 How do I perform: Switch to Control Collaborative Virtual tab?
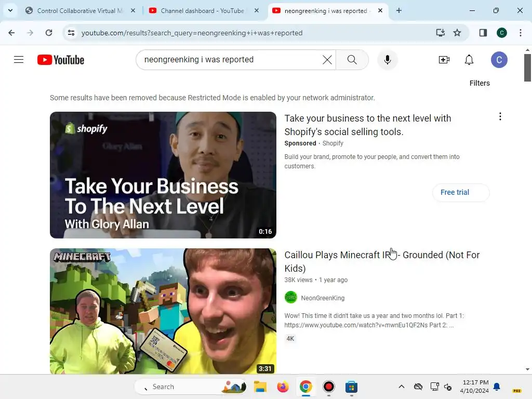click(x=81, y=10)
